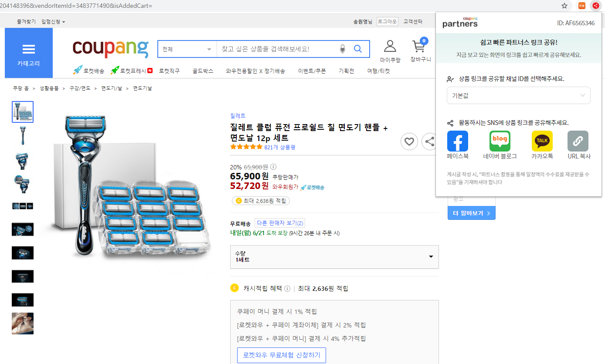Screen dimensions: 605x364
Task: Go to 생활용품 breadcrumb
Action: (x=49, y=88)
